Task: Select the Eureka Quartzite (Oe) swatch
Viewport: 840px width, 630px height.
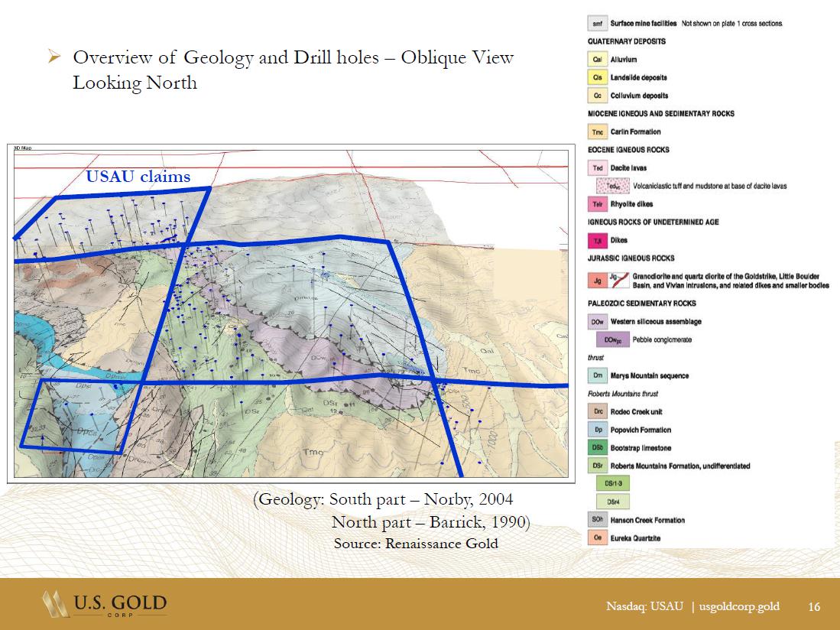Action: click(597, 538)
